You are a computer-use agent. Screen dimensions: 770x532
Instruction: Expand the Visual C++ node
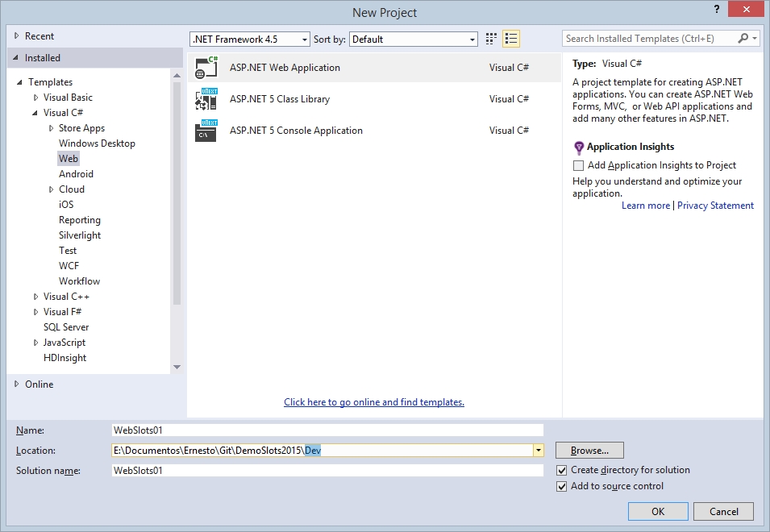tap(35, 297)
